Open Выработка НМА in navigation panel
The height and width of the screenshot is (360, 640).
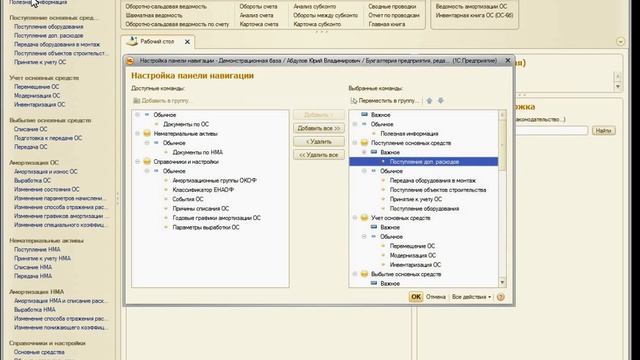click(35, 309)
